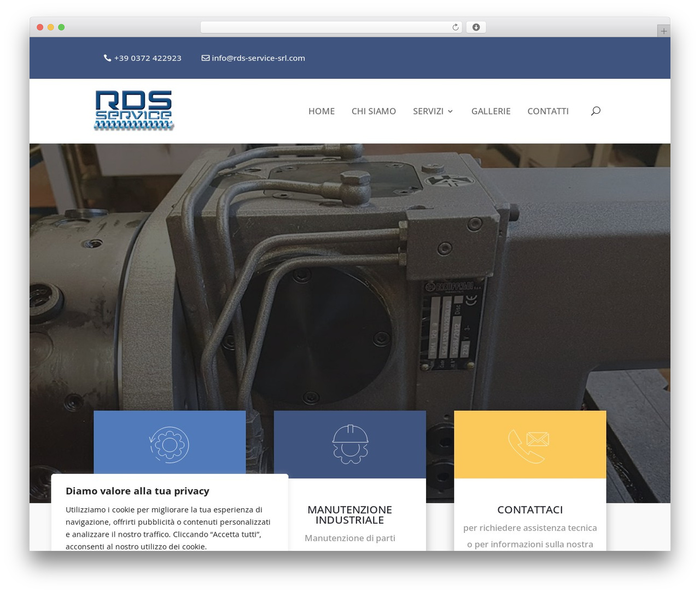The width and height of the screenshot is (700, 593).
Task: Click the browser address bar
Action: [x=331, y=27]
